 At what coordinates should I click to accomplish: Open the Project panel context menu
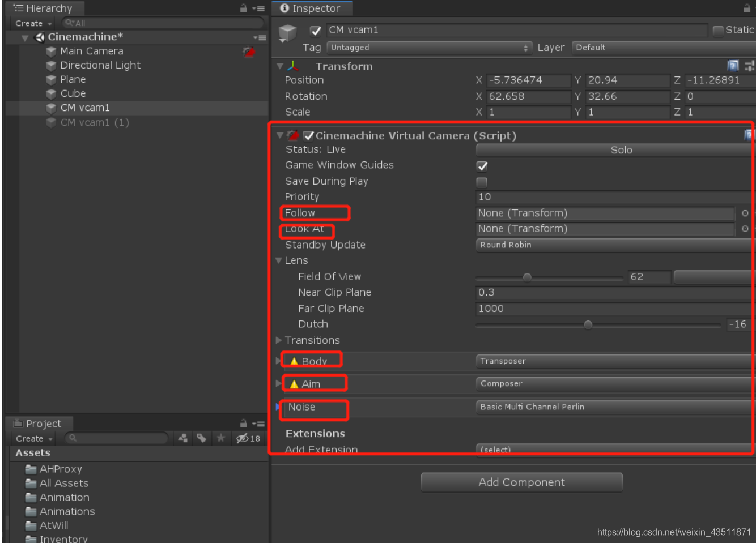[258, 424]
